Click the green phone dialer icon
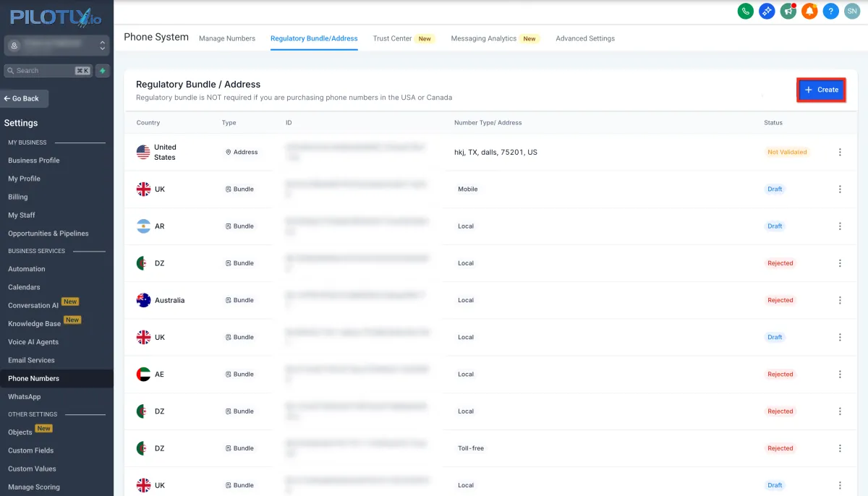Viewport: 868px width, 496px height. [745, 11]
